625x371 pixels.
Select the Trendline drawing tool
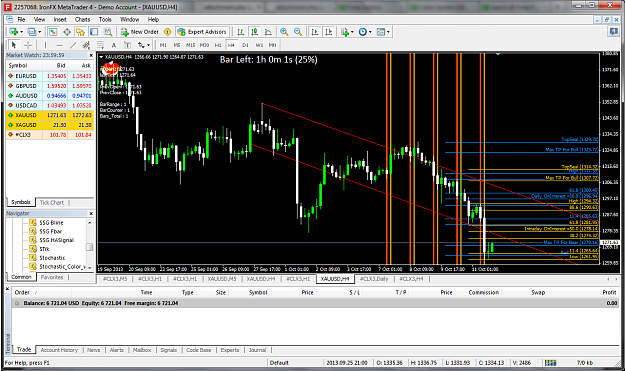pos(73,45)
